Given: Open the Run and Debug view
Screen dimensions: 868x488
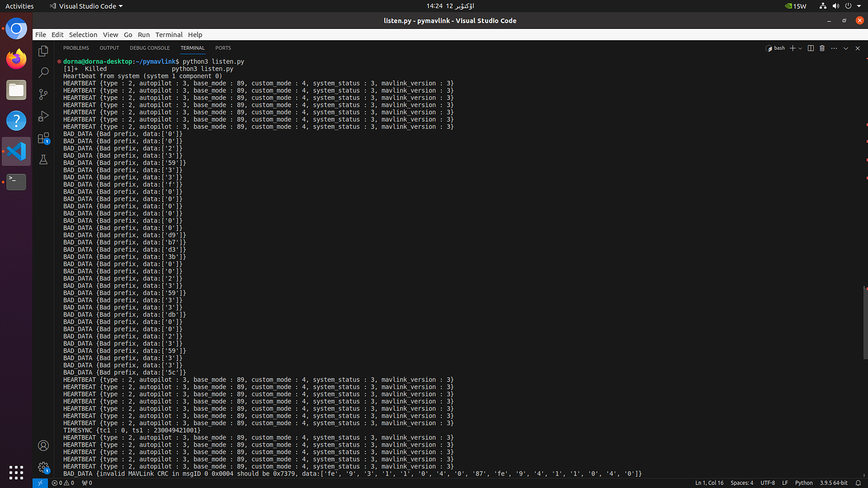Looking at the screenshot, I should [43, 116].
